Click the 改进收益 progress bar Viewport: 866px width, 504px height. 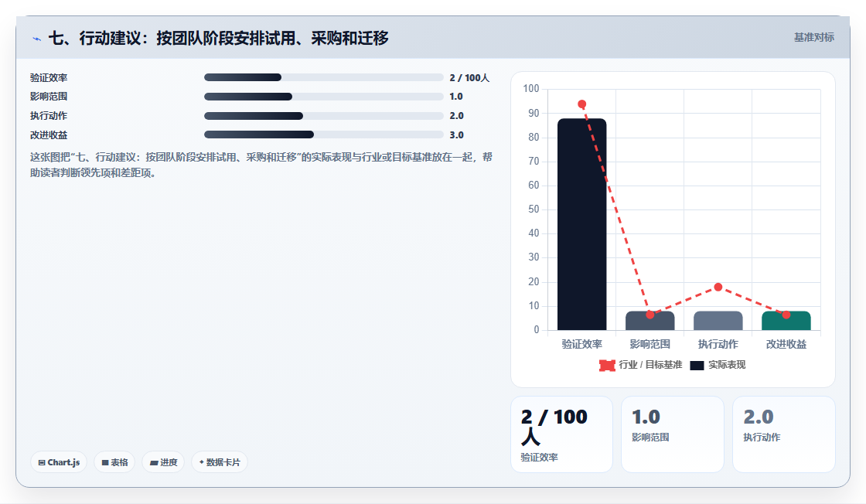coord(324,135)
